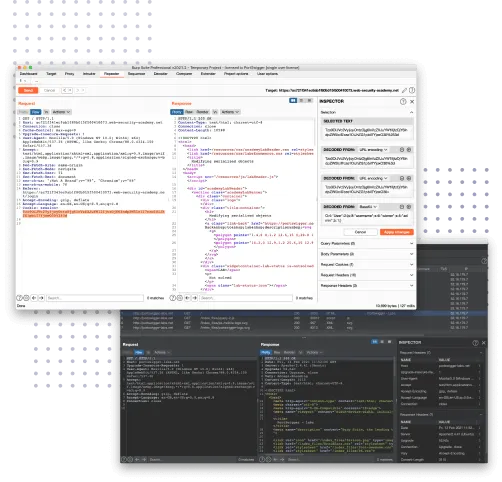Click the response pane vertical scrollbar
Image resolution: width=502 pixels, height=482 pixels.
[316, 133]
